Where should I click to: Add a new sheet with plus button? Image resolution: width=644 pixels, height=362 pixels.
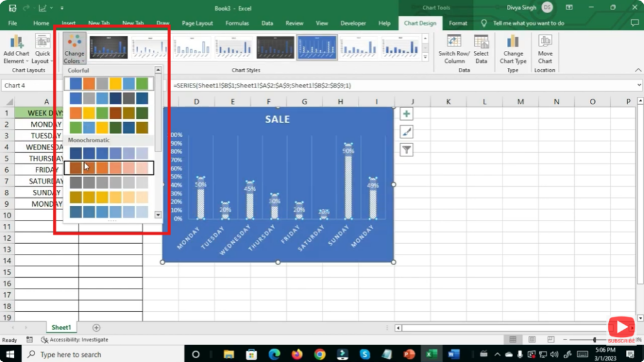pos(96,327)
